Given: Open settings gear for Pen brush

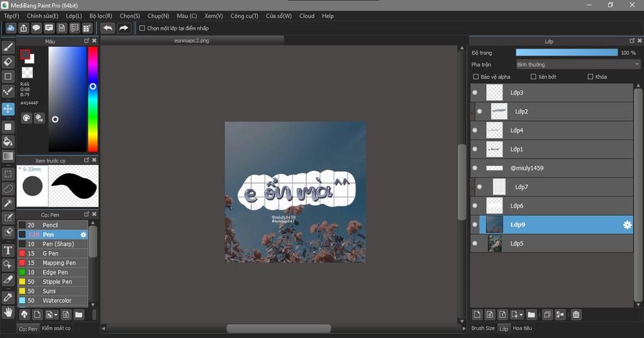Looking at the screenshot, I should [84, 234].
